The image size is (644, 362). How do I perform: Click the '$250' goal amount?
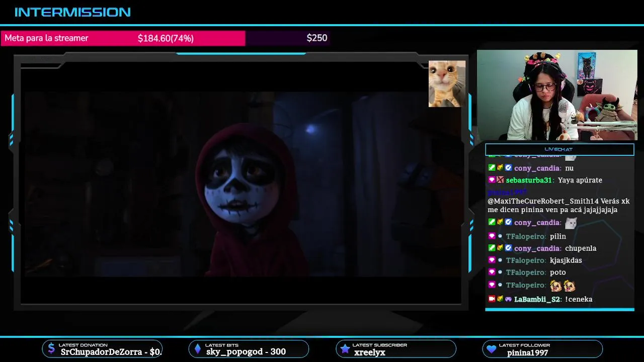coord(317,38)
